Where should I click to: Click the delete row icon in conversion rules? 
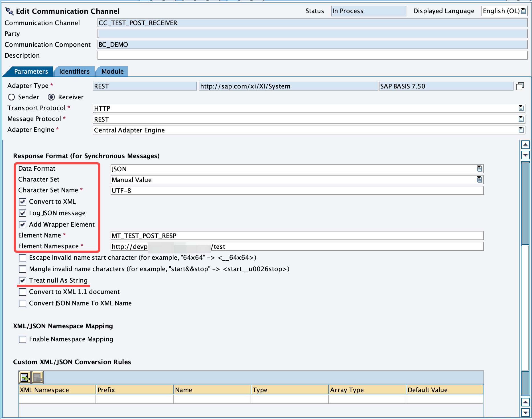coord(37,378)
